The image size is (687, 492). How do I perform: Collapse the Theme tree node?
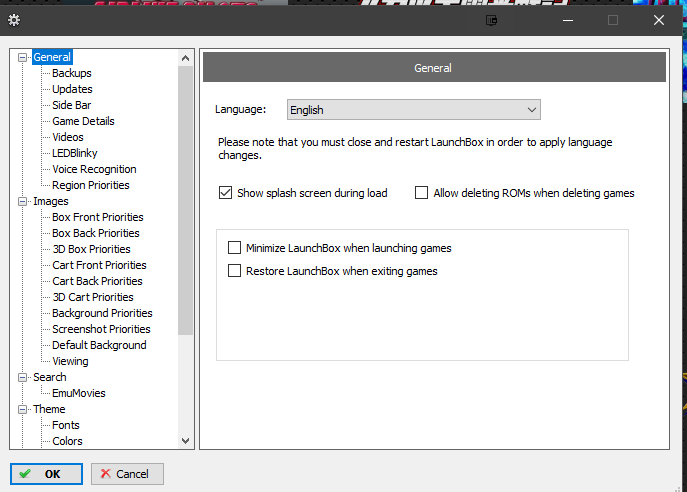point(22,409)
